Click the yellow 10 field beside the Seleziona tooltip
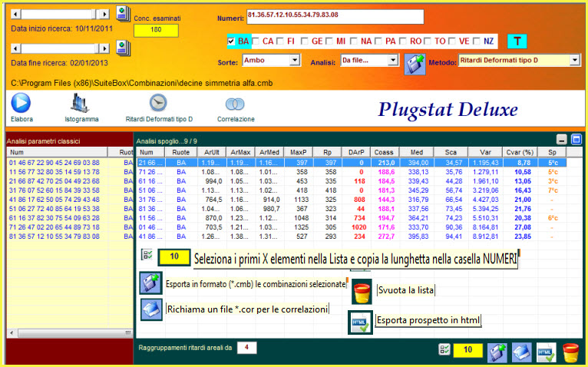588x367 pixels. (174, 256)
